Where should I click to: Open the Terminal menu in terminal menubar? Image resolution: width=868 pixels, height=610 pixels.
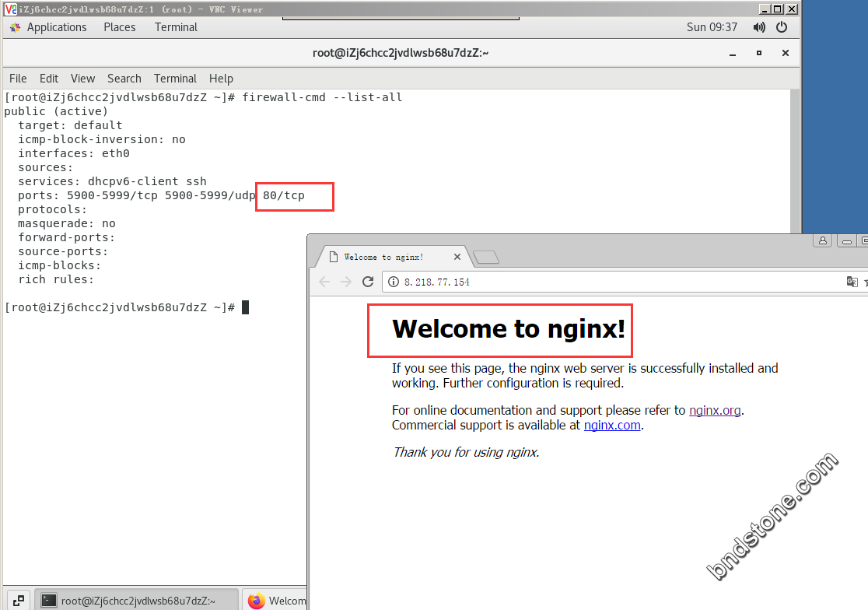175,79
